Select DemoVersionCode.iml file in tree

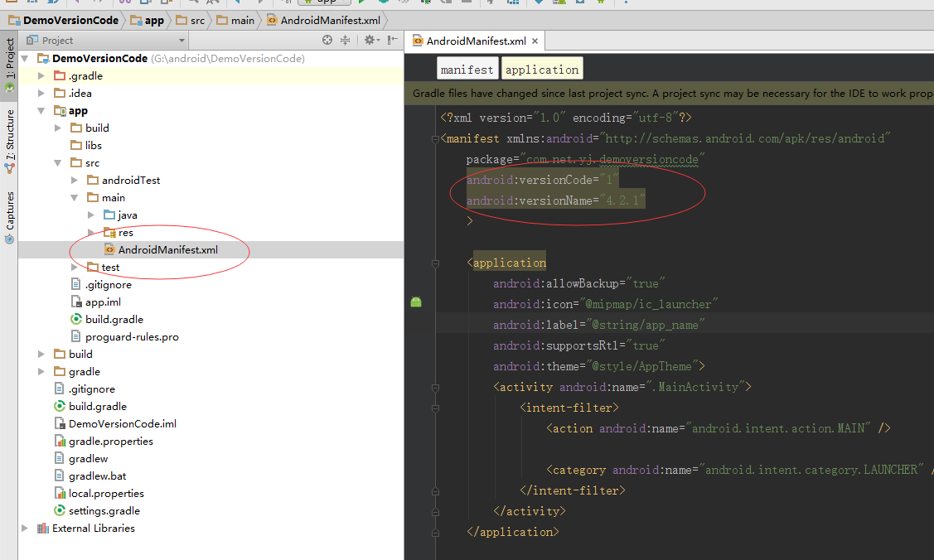pos(122,423)
